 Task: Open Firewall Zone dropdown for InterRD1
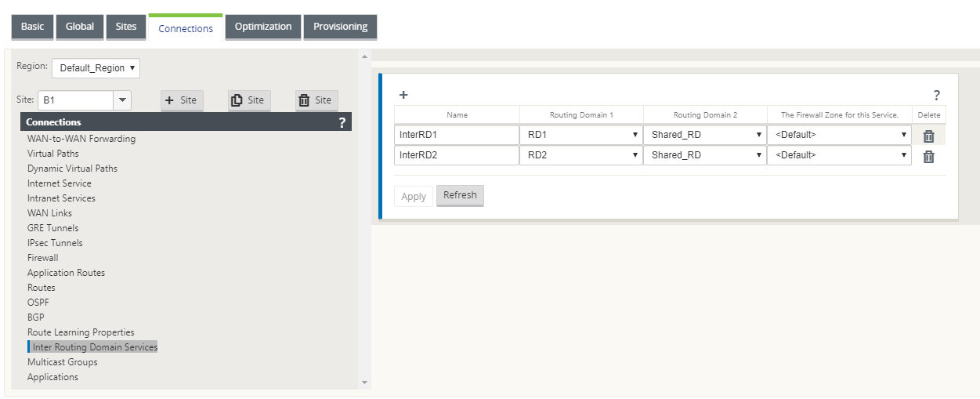[839, 135]
